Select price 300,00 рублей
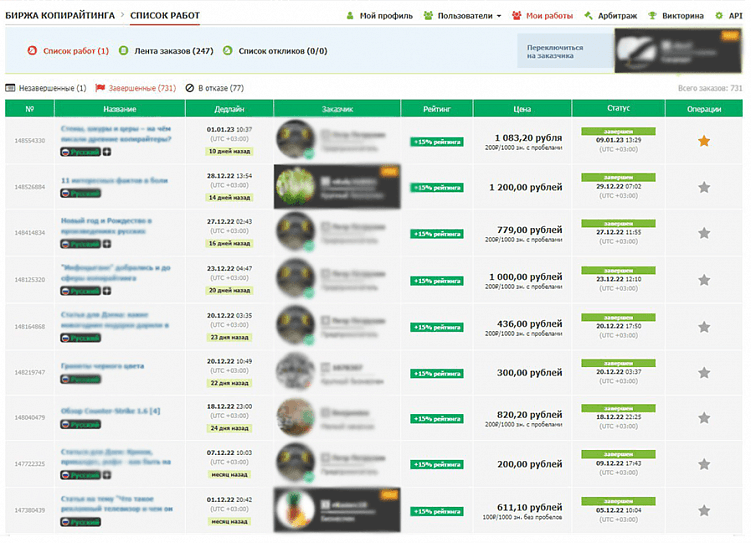This screenshot has width=751, height=543. (x=529, y=373)
